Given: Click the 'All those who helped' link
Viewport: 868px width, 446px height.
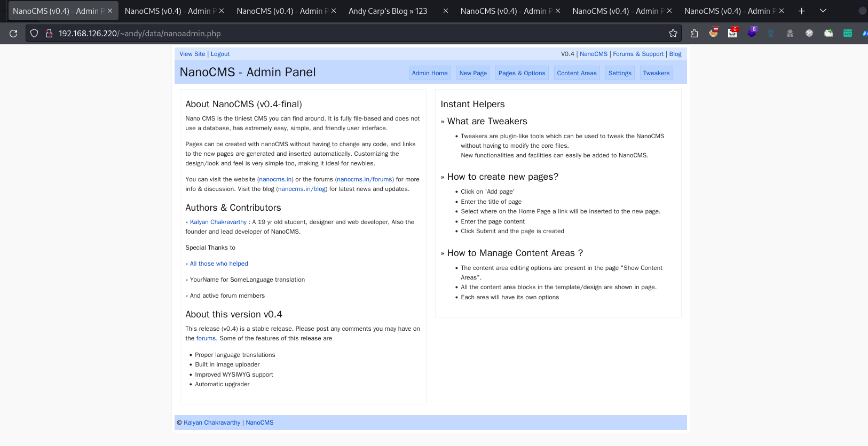Looking at the screenshot, I should coord(219,264).
